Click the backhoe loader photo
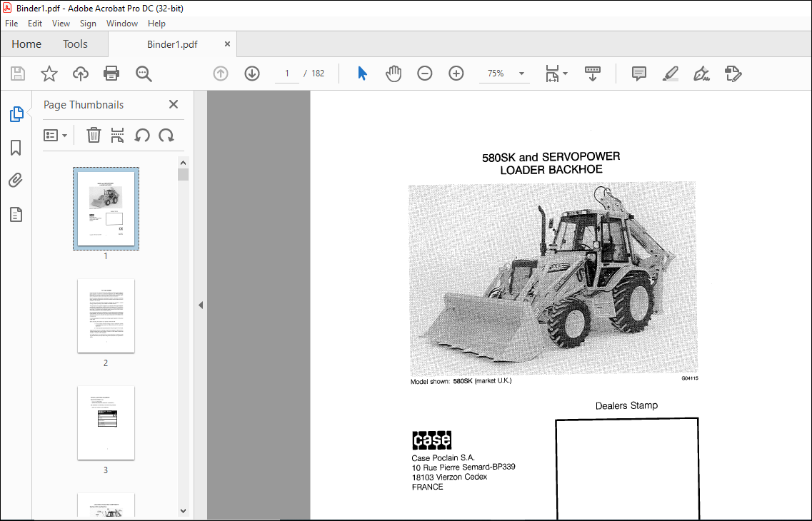Screen dimensions: 812x521 click(553, 278)
